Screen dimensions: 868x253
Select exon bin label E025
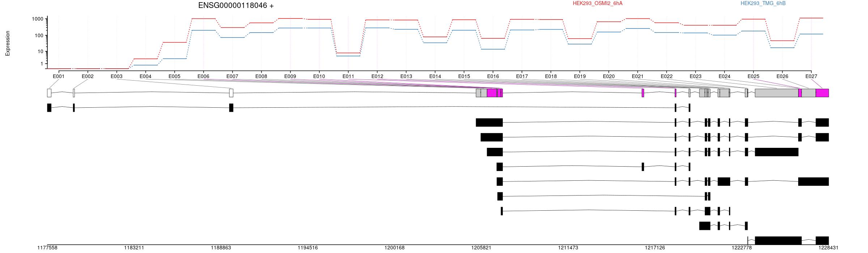[753, 76]
